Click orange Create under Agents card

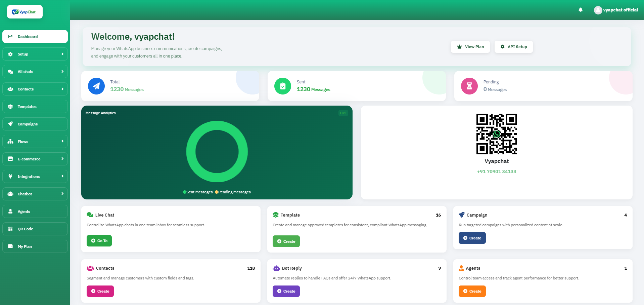(472, 291)
